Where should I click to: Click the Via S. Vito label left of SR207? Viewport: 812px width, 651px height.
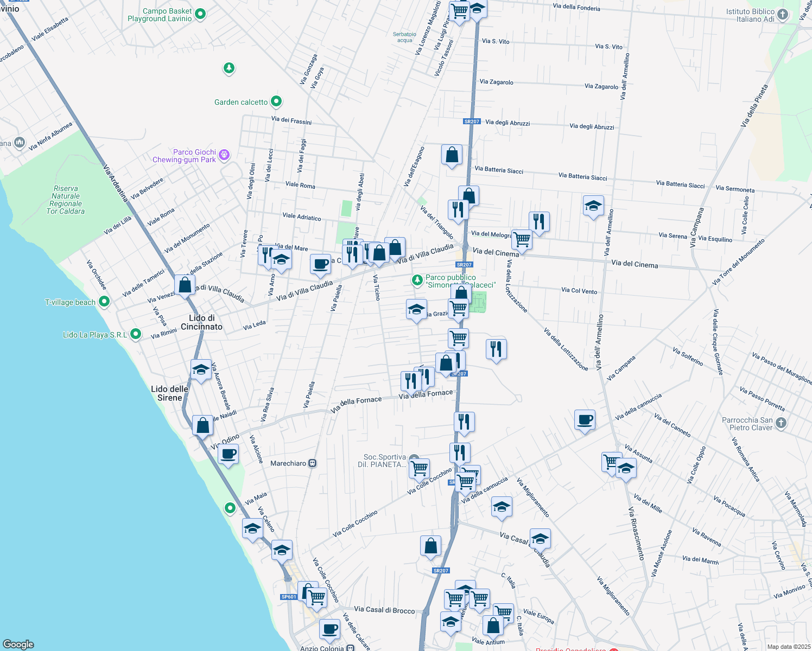point(496,41)
